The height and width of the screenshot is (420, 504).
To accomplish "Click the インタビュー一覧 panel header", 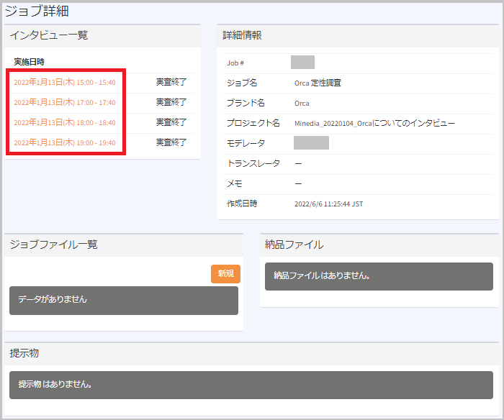I will point(49,35).
